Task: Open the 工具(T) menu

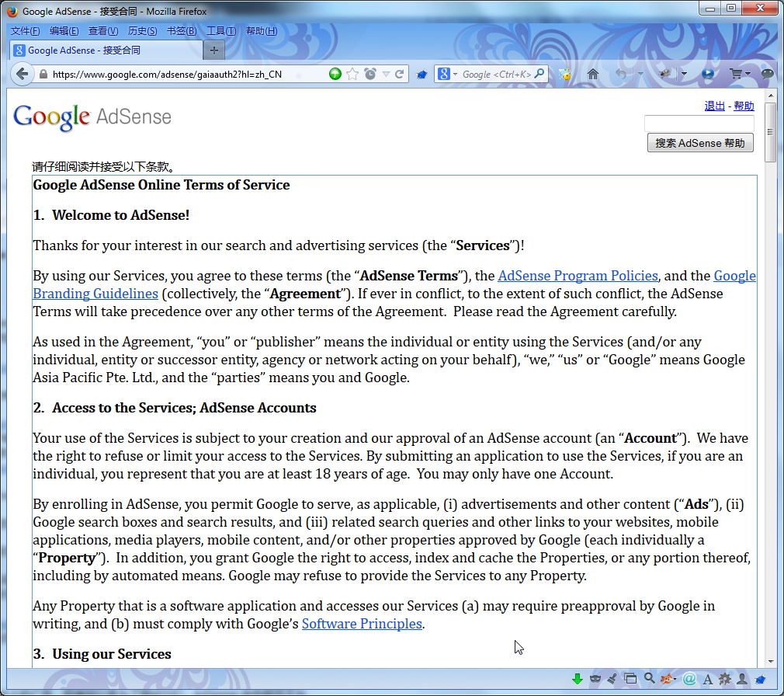Action: pyautogui.click(x=221, y=31)
